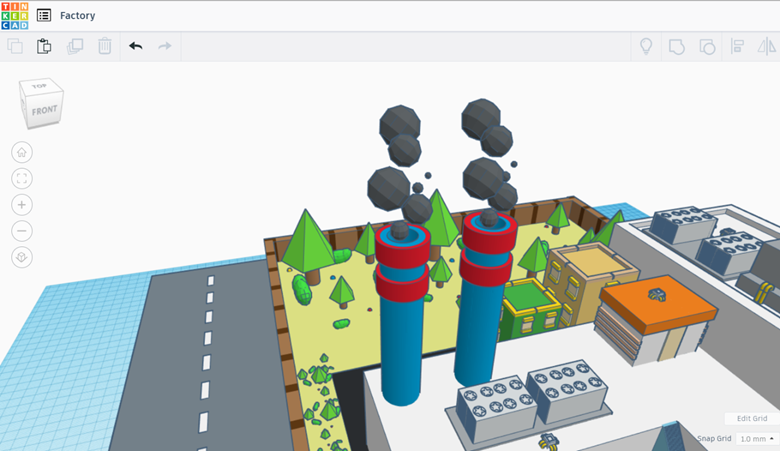
Task: Undo the last action
Action: pyautogui.click(x=136, y=46)
